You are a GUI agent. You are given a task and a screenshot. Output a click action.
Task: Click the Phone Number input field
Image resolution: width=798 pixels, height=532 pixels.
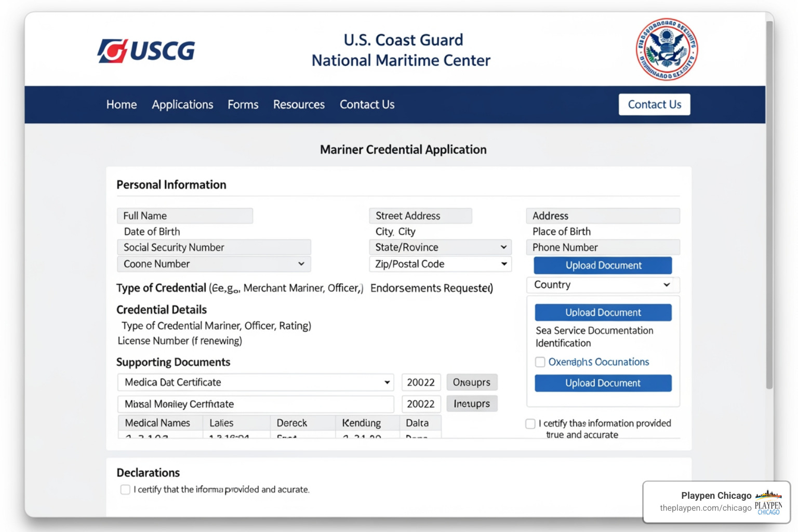click(x=603, y=247)
